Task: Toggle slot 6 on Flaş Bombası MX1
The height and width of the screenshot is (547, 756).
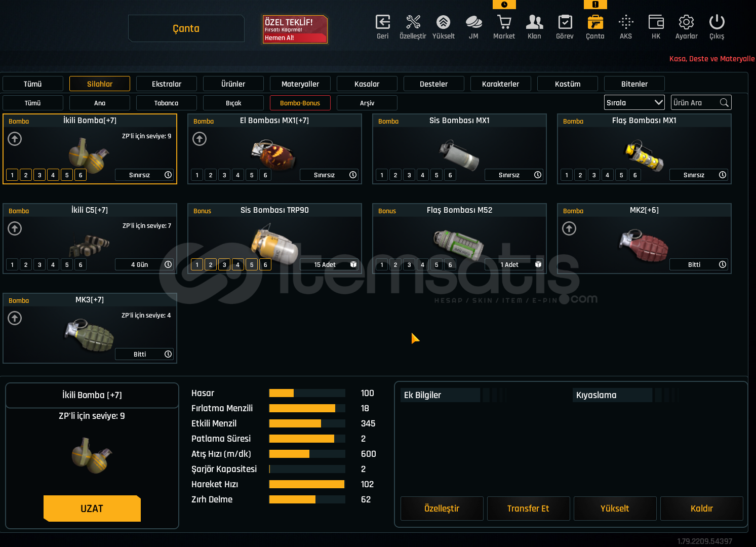Action: (635, 175)
